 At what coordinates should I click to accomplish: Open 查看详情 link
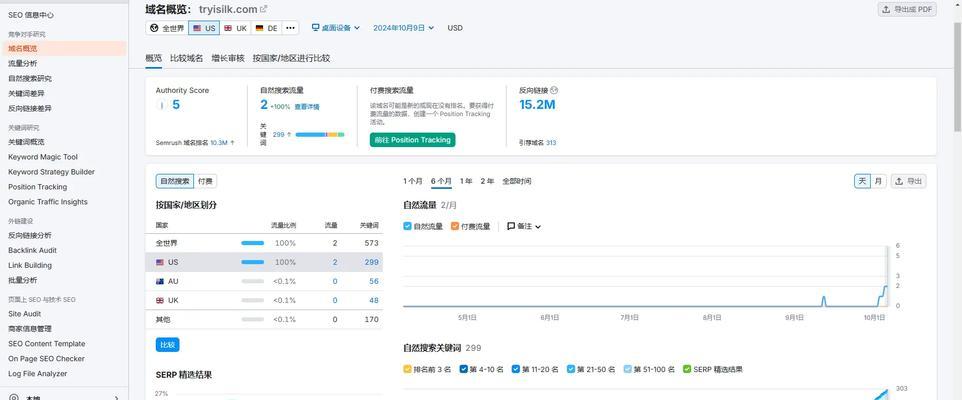pos(307,107)
